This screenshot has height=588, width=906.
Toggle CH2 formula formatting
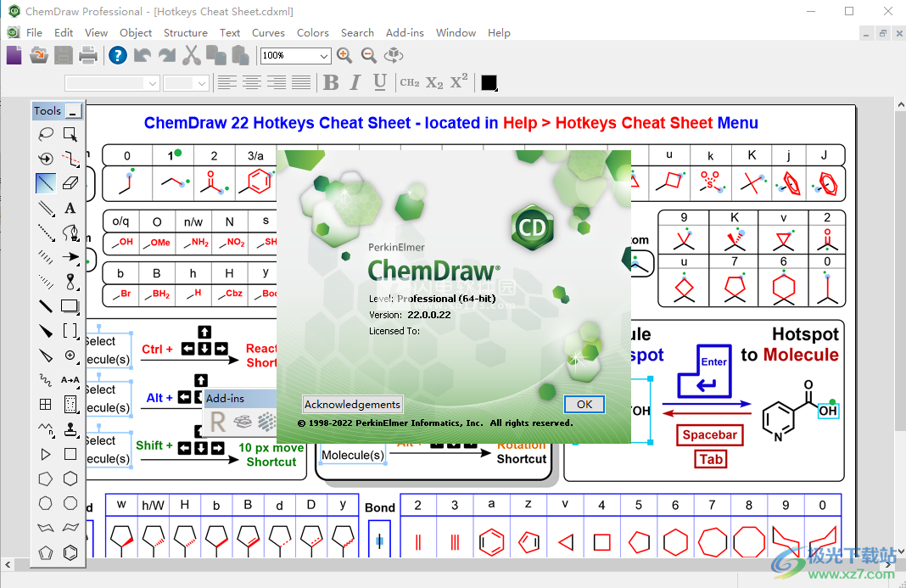point(410,82)
